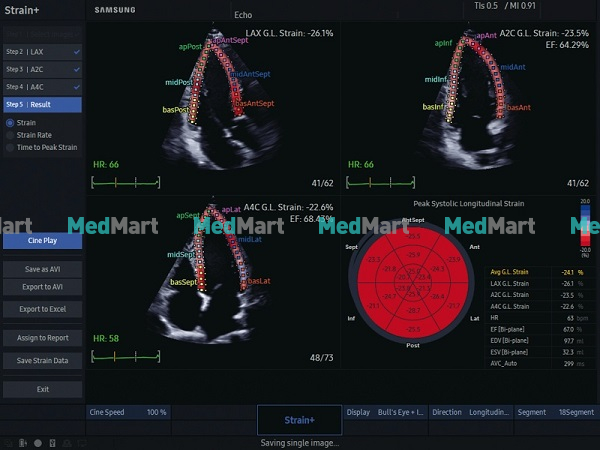Click the Echo header label
The image size is (600, 450).
click(x=243, y=15)
